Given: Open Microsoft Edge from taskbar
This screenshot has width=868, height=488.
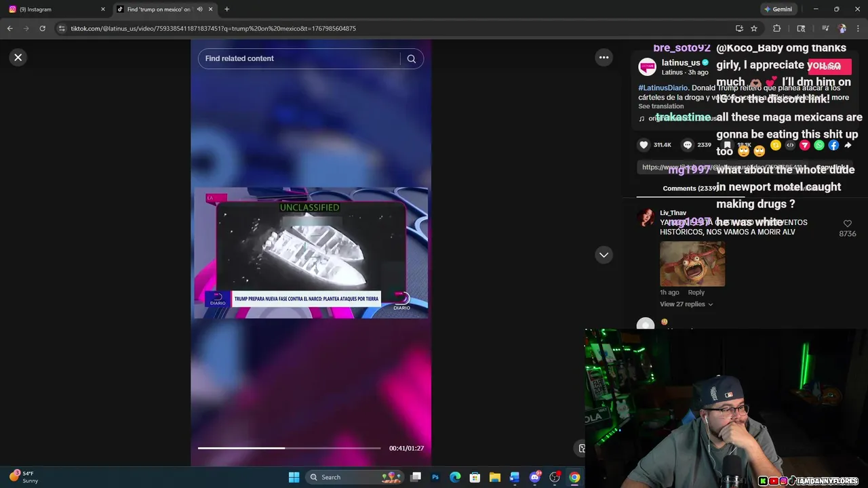Looking at the screenshot, I should [455, 477].
